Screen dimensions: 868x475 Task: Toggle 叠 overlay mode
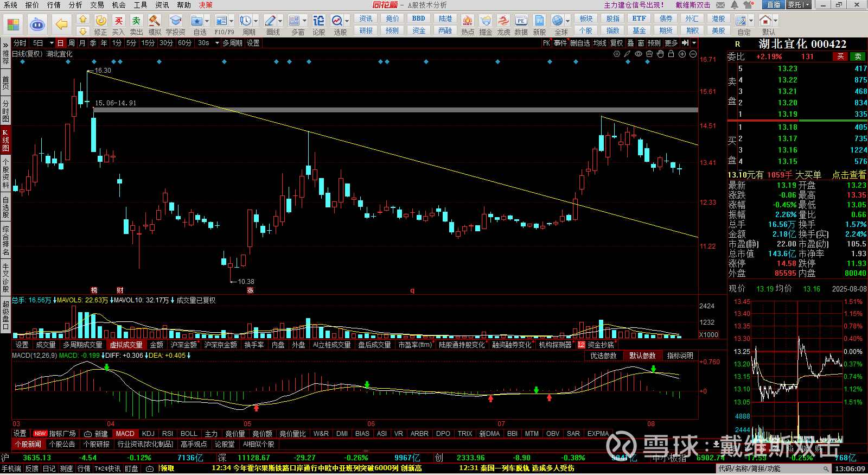(630, 43)
